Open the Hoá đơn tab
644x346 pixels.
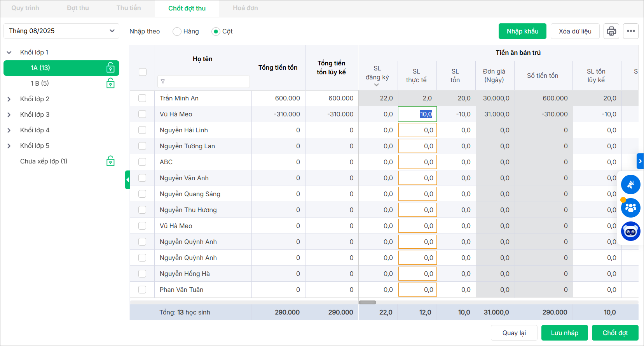(245, 8)
